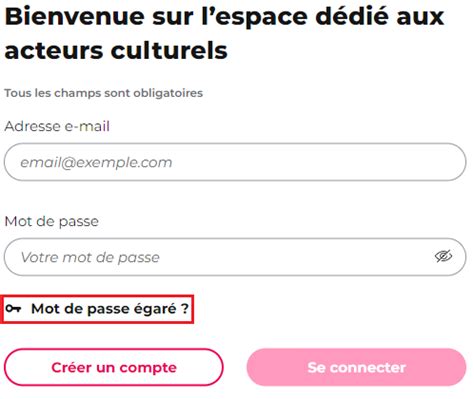474x399 pixels.
Task: Click the Tous les champs sont obligatoires notice
Action: [x=104, y=93]
